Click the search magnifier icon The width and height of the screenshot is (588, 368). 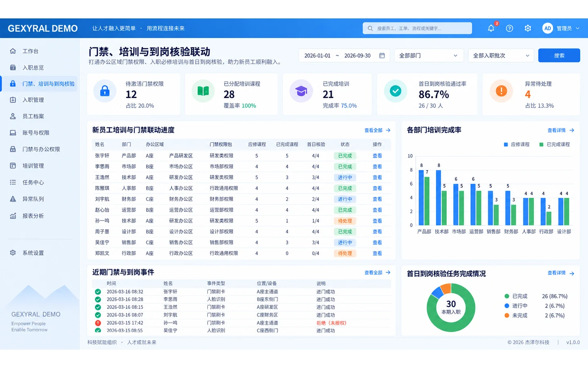370,28
